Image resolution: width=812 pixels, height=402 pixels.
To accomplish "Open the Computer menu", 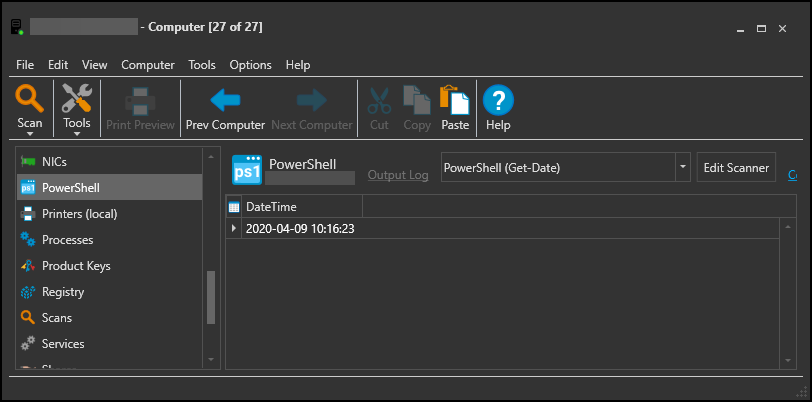I will [148, 65].
